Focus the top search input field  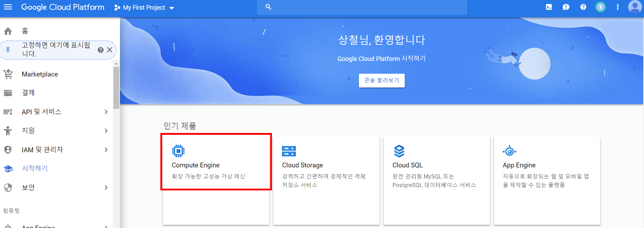362,7
